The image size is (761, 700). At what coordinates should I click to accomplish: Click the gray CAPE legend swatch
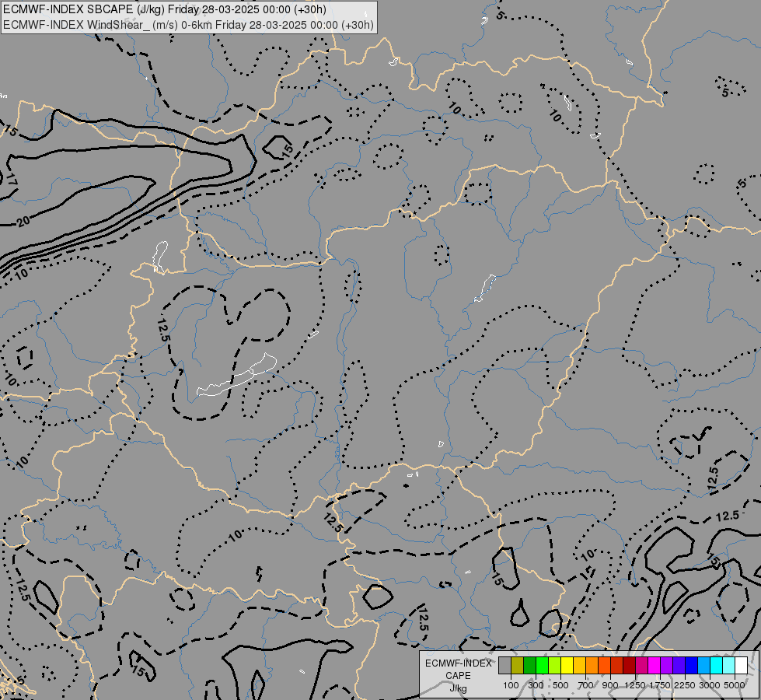(504, 666)
